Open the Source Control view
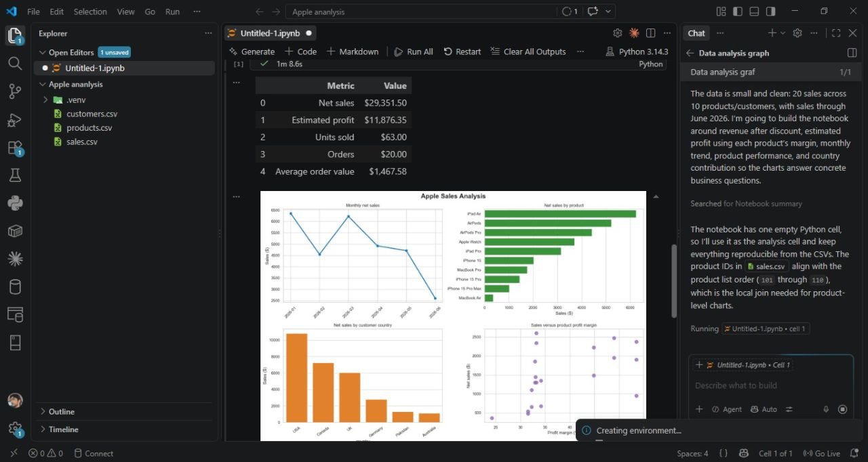The image size is (868, 462). click(15, 91)
